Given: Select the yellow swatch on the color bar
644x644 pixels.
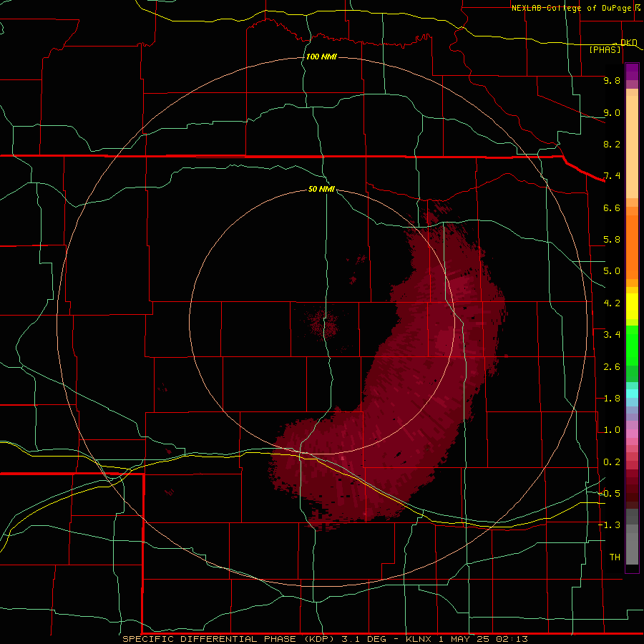Looking at the screenshot, I should tap(632, 306).
